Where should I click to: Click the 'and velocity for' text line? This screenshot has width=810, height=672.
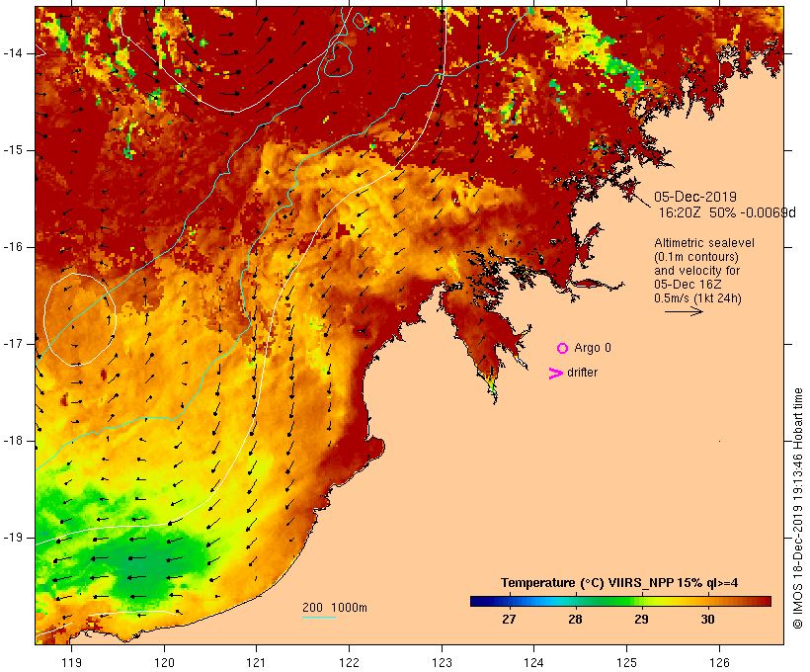[696, 271]
